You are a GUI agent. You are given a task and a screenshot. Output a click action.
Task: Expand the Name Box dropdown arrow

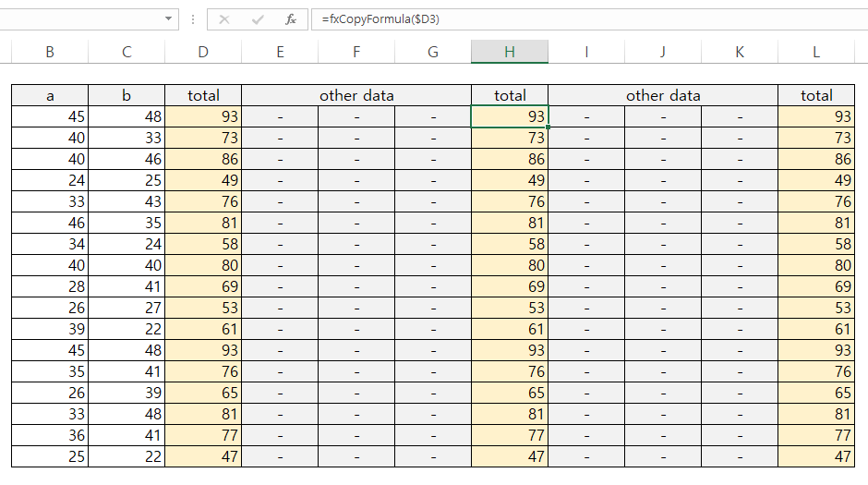coord(168,18)
